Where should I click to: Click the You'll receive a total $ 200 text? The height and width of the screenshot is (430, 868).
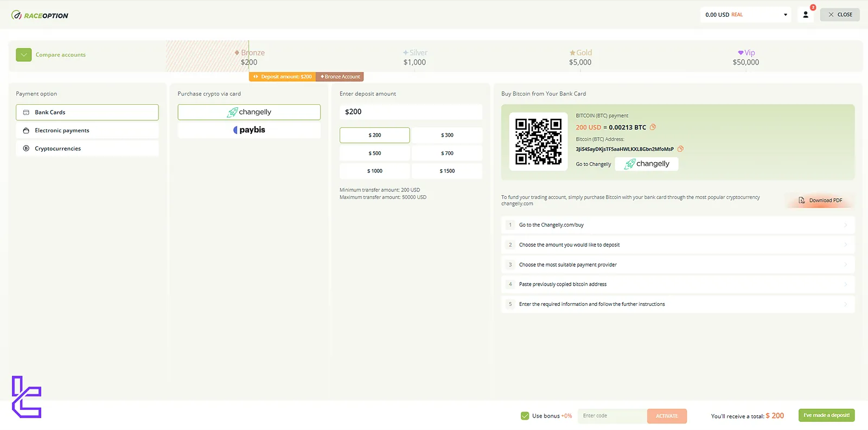click(748, 416)
